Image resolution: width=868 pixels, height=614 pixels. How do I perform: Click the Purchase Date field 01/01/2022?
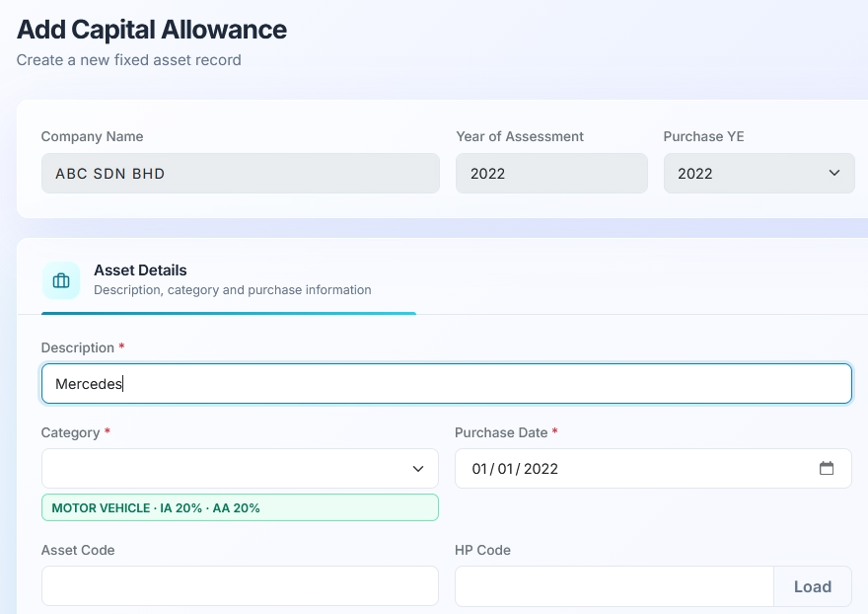pos(653,468)
